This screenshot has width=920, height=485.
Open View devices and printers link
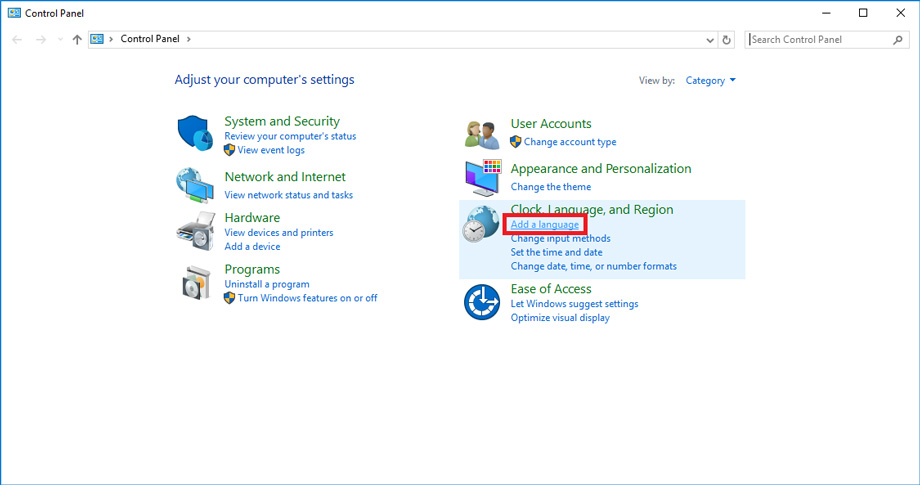[279, 233]
